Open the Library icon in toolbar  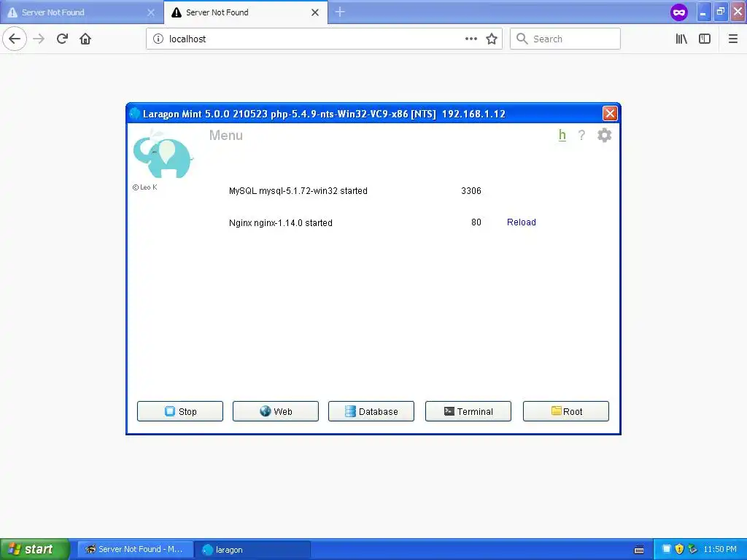pos(681,39)
